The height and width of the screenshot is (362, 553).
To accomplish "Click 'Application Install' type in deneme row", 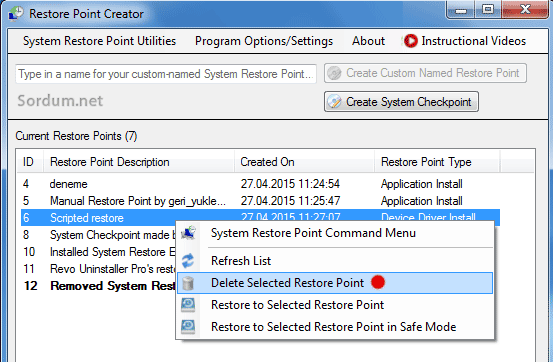I will (x=422, y=184).
